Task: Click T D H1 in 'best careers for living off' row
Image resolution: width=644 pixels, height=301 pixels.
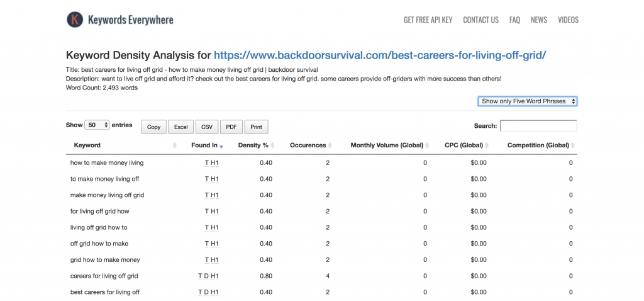Action: (x=208, y=292)
